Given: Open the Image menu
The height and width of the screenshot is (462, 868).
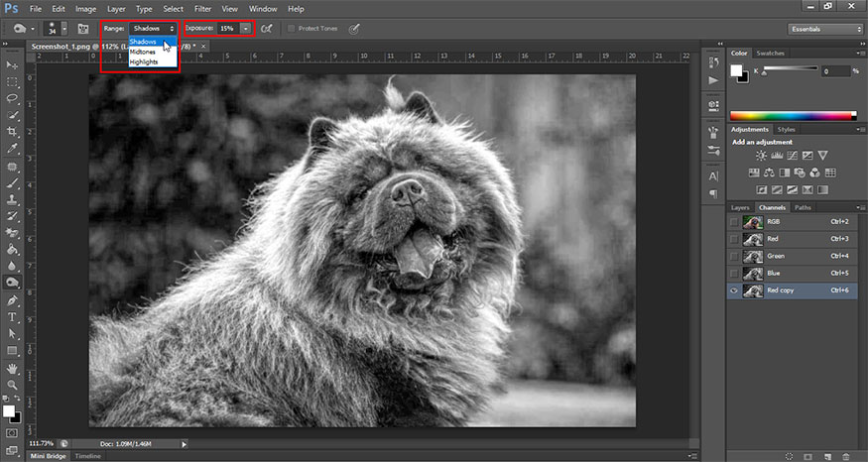Looking at the screenshot, I should click(x=85, y=9).
